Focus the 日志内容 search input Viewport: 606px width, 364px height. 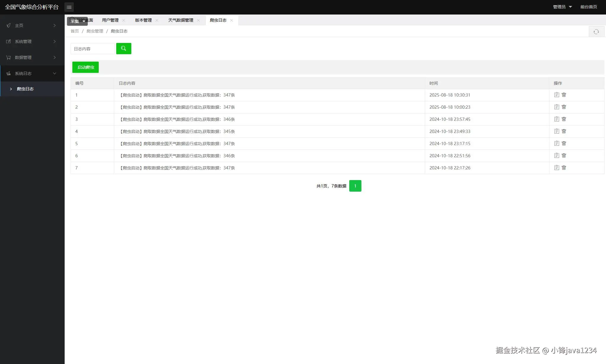click(x=93, y=49)
